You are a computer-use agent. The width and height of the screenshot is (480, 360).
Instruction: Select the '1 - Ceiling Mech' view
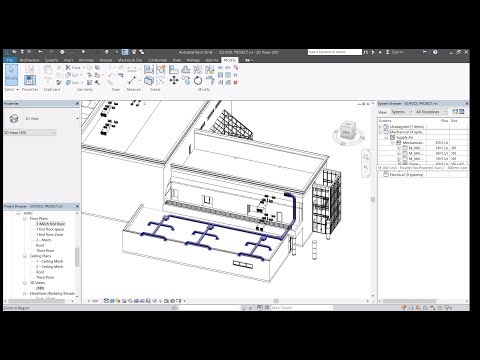point(49,261)
